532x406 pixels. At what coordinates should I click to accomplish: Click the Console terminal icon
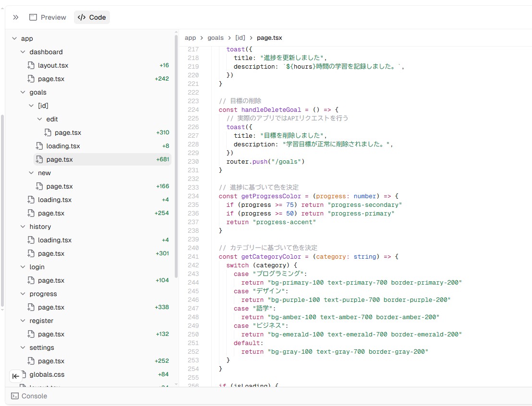[15, 396]
